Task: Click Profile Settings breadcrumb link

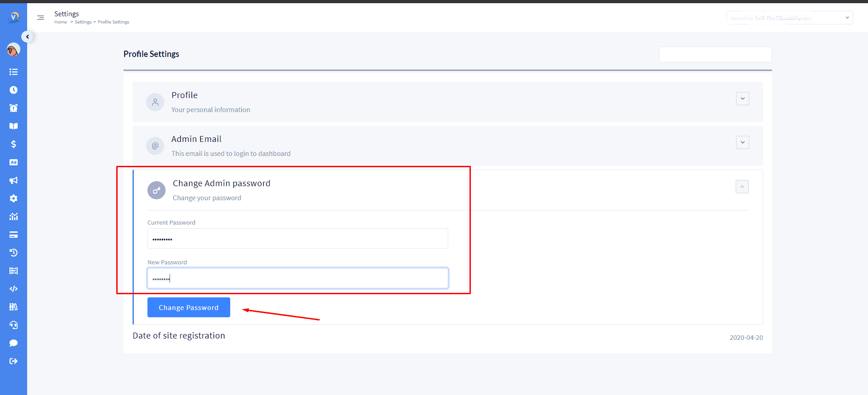Action: [114, 22]
